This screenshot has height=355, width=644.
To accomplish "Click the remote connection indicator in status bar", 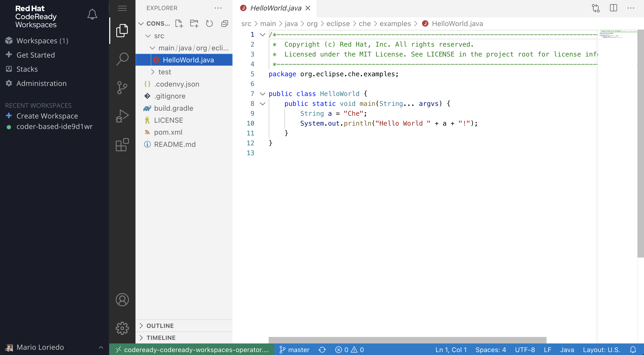I will point(192,350).
